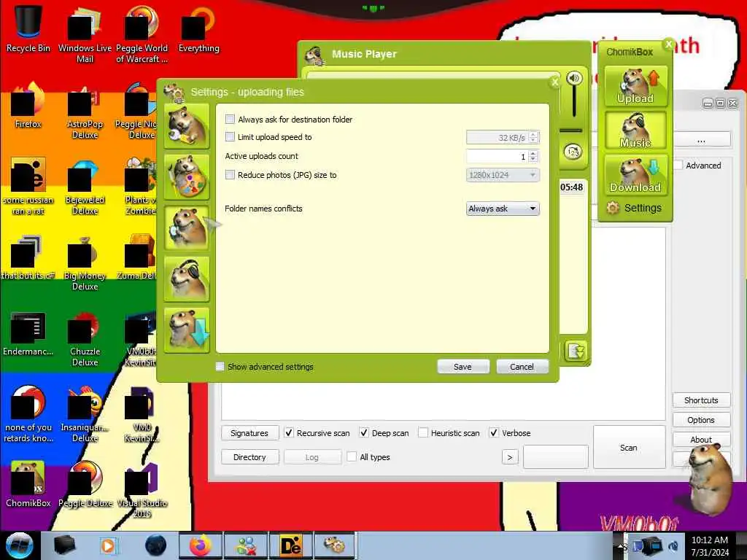Click the ChomikBox Upload button
The height and width of the screenshot is (560, 747).
pos(635,86)
